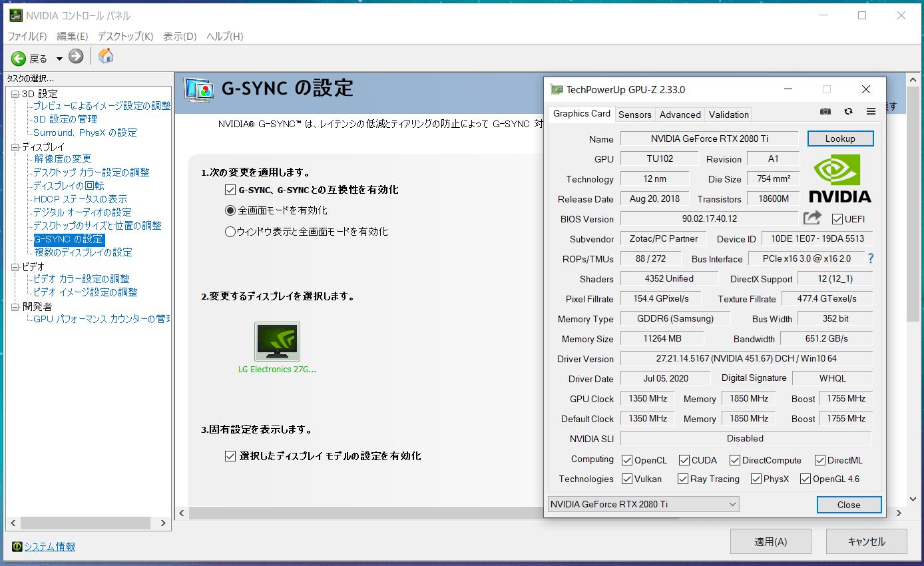Select the Graphics Card tab
Viewport: 924px width, 566px height.
coord(582,113)
